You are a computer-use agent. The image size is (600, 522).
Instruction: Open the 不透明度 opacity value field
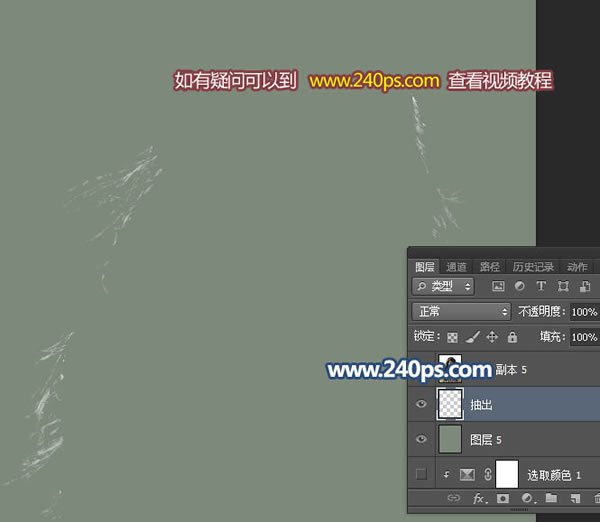coord(585,312)
